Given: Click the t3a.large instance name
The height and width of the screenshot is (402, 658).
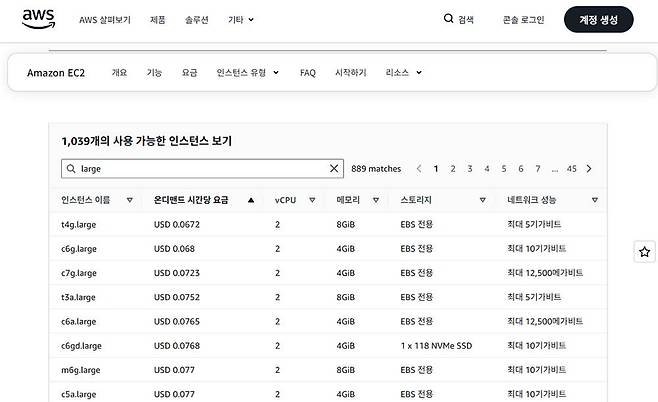Looking at the screenshot, I should pyautogui.click(x=78, y=298).
